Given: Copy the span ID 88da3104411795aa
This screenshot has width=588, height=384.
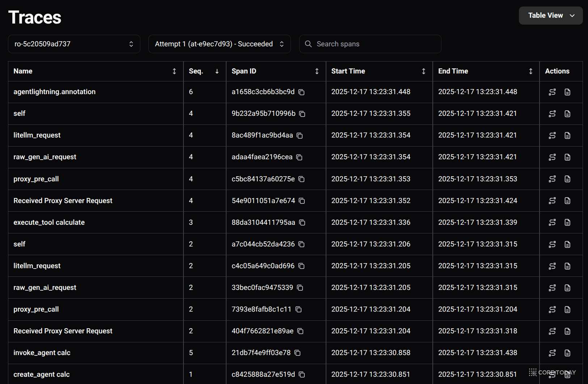Looking at the screenshot, I should pyautogui.click(x=302, y=223).
